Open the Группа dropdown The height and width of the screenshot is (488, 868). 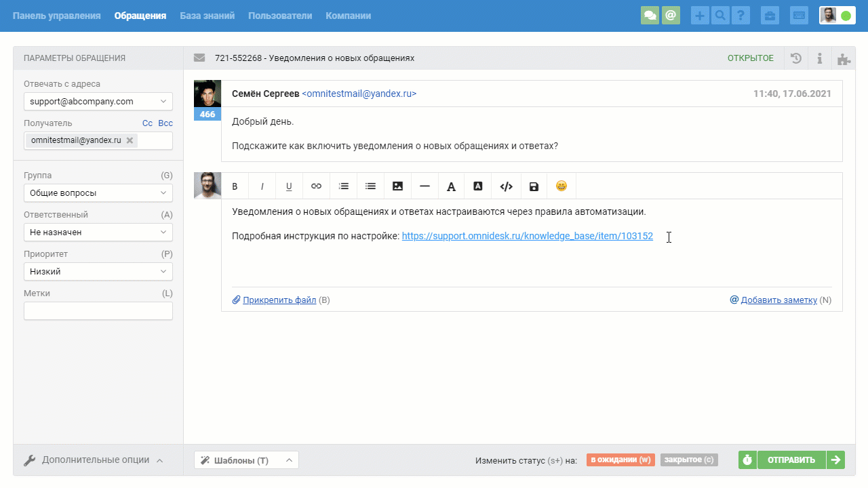click(x=98, y=192)
